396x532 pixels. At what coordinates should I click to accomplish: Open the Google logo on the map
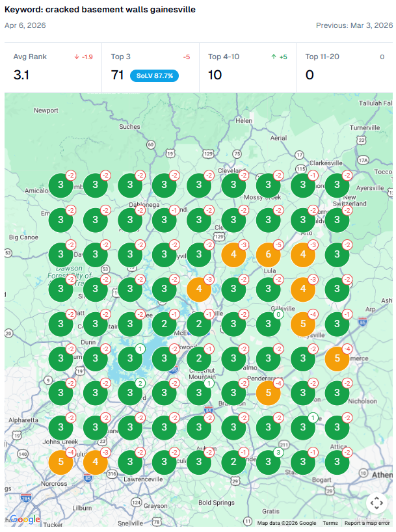point(25,519)
